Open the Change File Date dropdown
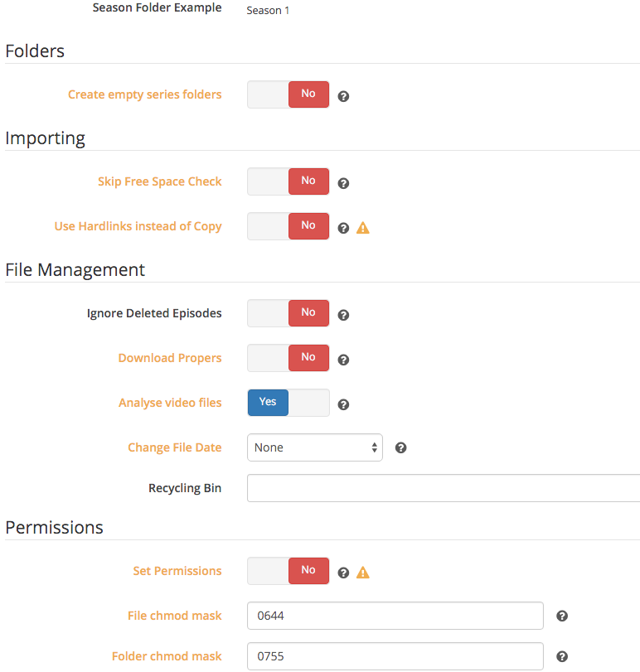Image resolution: width=640 pixels, height=672 pixels. point(315,447)
